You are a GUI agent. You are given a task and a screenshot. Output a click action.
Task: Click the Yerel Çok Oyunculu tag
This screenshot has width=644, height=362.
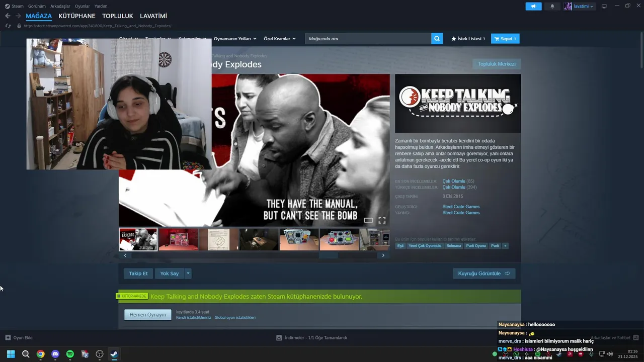(x=425, y=246)
